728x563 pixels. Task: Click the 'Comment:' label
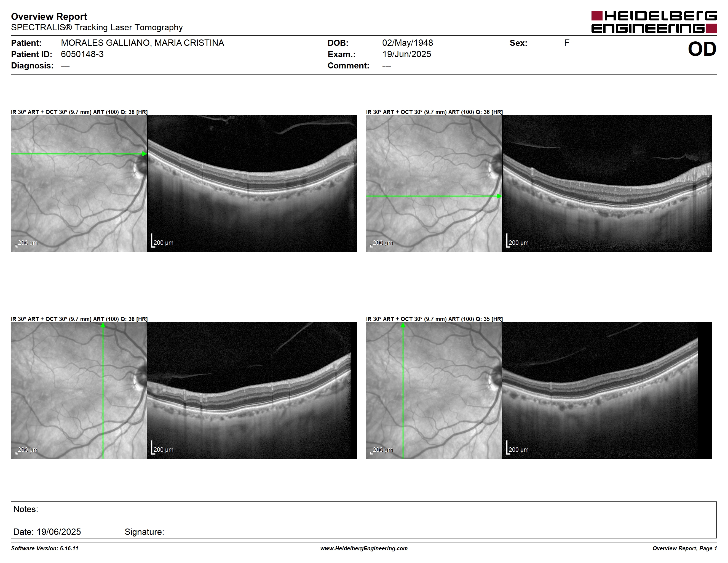pyautogui.click(x=348, y=65)
